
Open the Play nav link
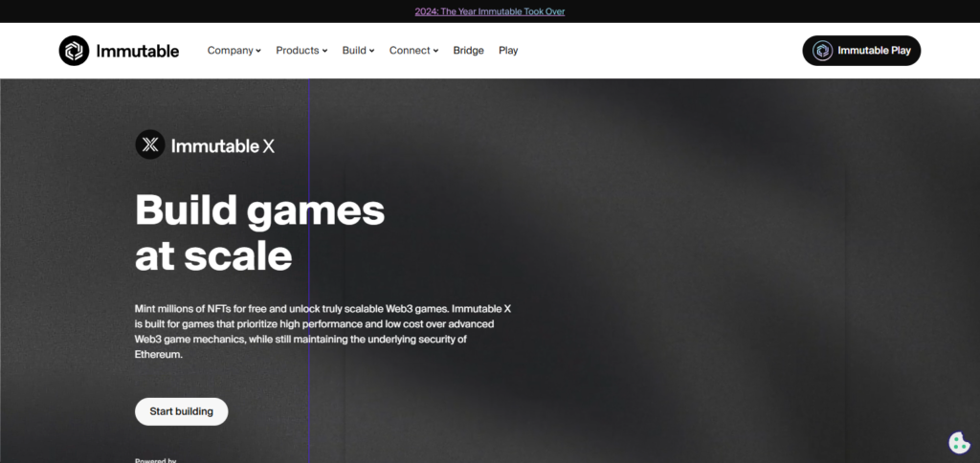pyautogui.click(x=508, y=51)
